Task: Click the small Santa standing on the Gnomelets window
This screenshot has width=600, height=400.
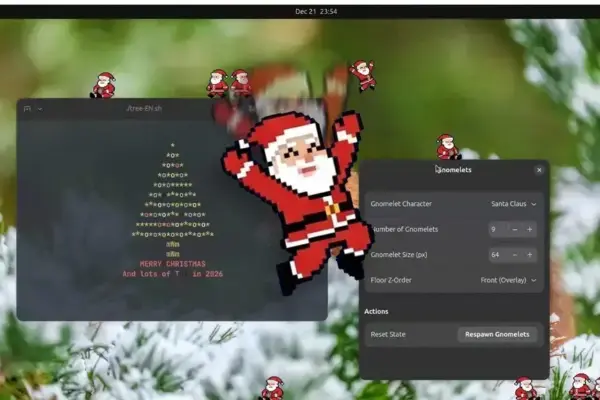Action: tap(448, 147)
